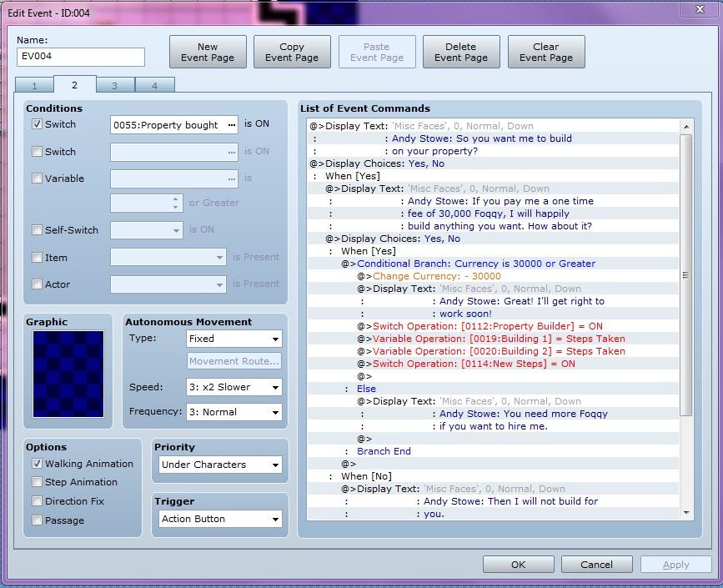Open switch selector for Property bought ellipsis
This screenshot has height=588, width=723.
pos(232,125)
